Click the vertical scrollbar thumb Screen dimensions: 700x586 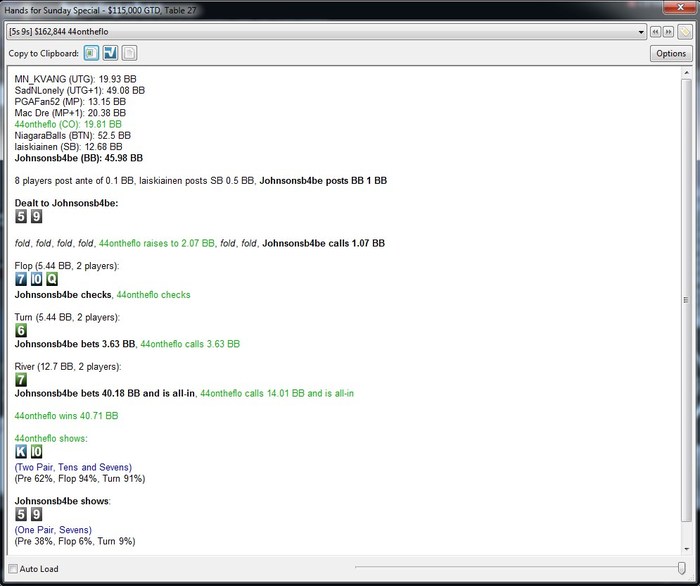[686, 300]
